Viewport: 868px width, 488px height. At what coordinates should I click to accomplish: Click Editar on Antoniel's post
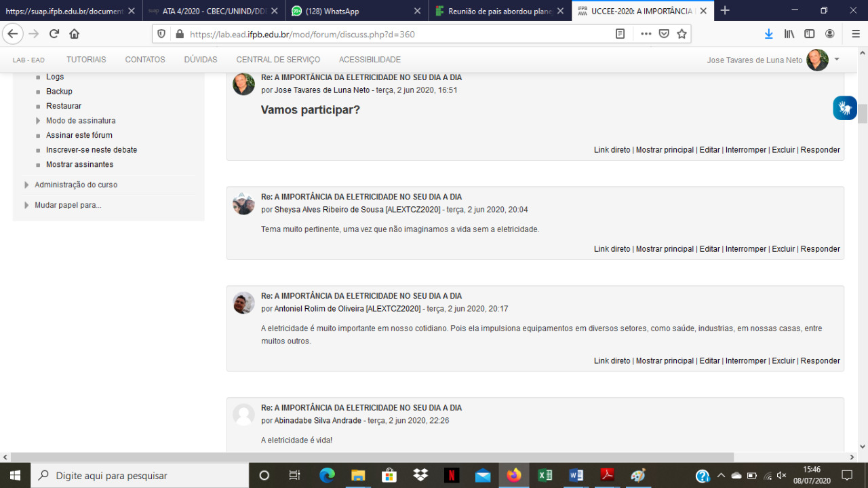coord(709,361)
